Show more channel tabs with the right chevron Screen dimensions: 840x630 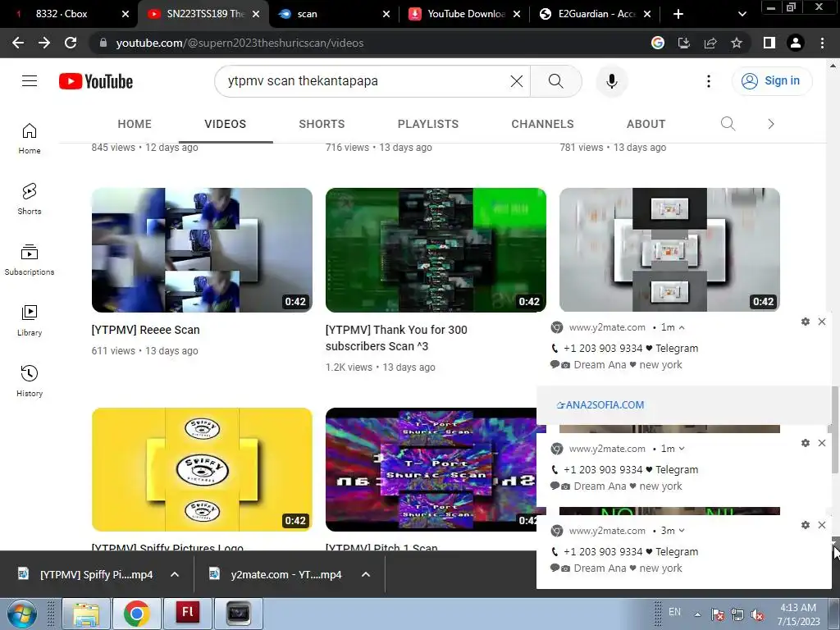[771, 124]
